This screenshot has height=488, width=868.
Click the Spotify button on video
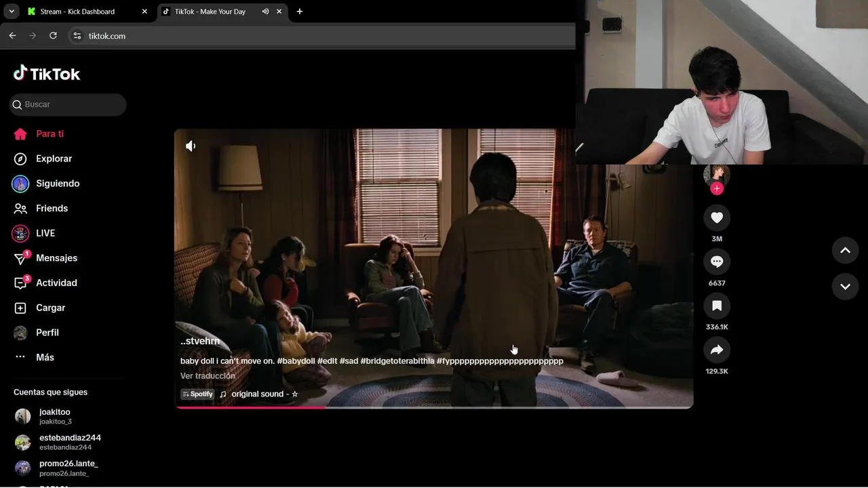tap(197, 394)
